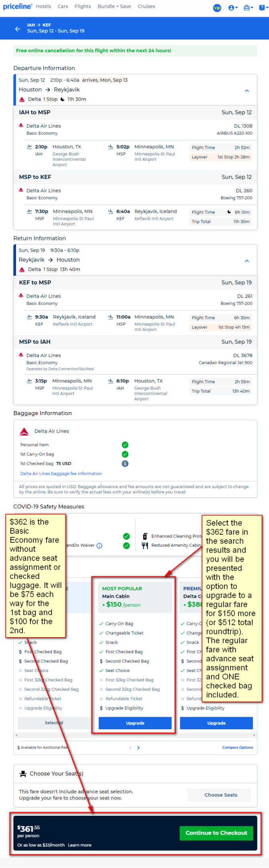Collapse the Houston to Reykjavik departure details
The image size is (269, 868).
[x=247, y=90]
